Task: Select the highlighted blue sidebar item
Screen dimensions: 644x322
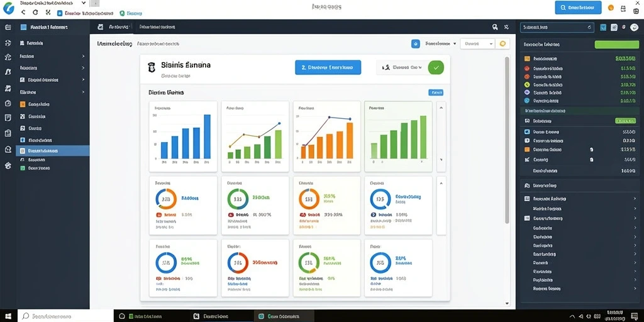Action: pyautogui.click(x=52, y=151)
